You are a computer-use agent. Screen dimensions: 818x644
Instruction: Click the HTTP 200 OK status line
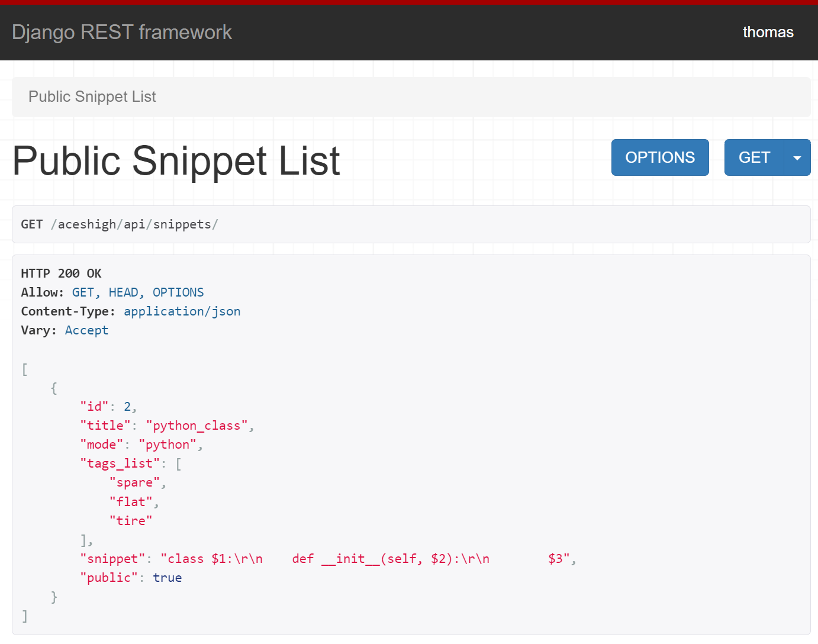point(61,273)
